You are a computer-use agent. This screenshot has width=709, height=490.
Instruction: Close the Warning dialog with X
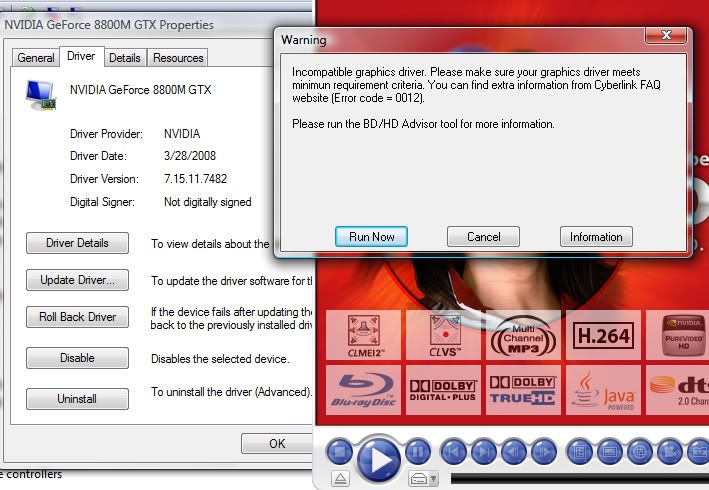click(666, 35)
